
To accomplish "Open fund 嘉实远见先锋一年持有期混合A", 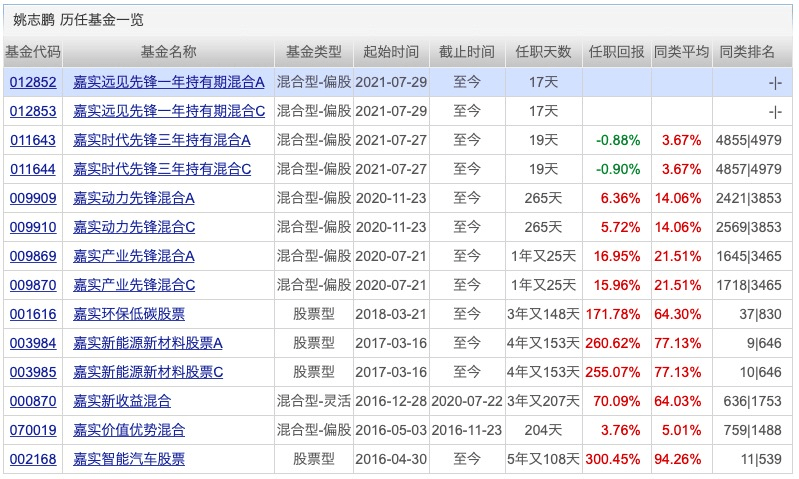I will (x=169, y=82).
